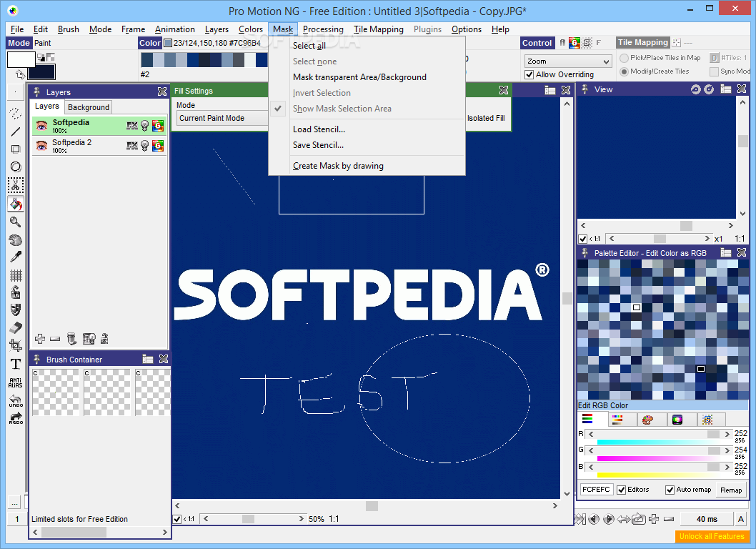Uncheck Allow Overriding checkbox

point(529,75)
